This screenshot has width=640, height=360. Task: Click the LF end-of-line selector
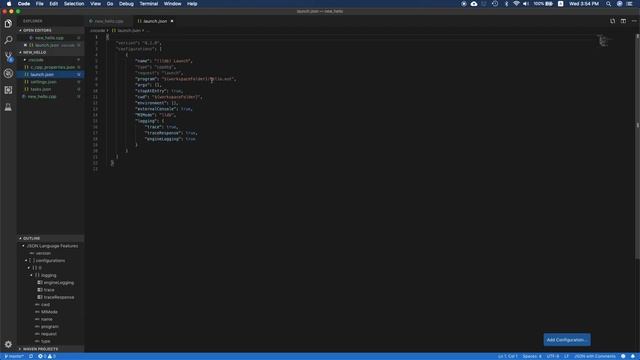click(x=567, y=356)
